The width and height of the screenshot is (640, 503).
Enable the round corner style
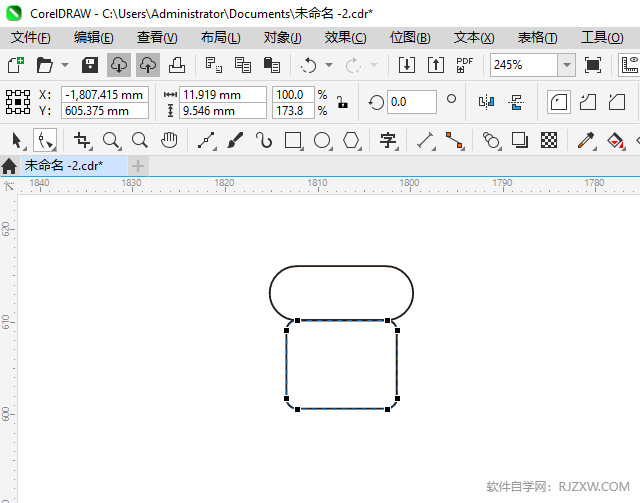point(559,102)
